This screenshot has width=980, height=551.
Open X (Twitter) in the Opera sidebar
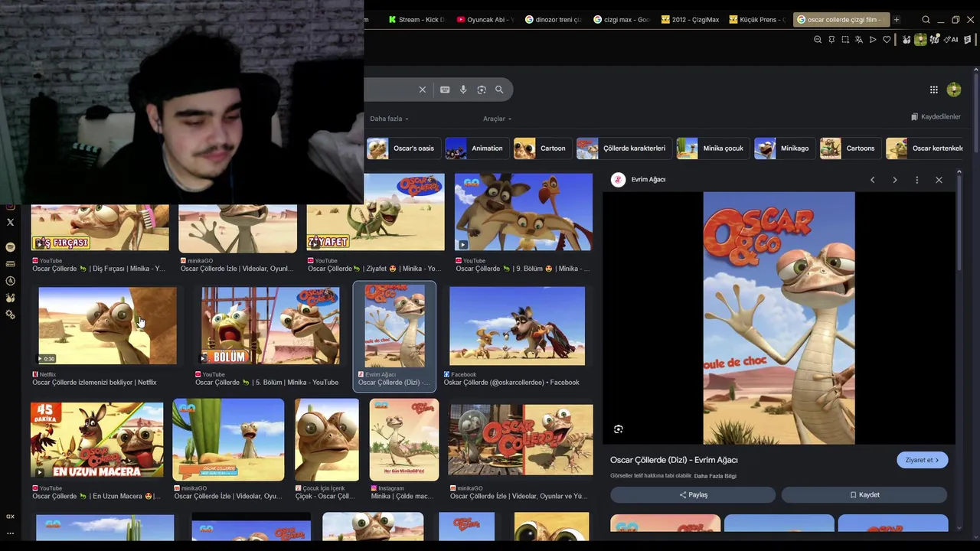pos(10,222)
